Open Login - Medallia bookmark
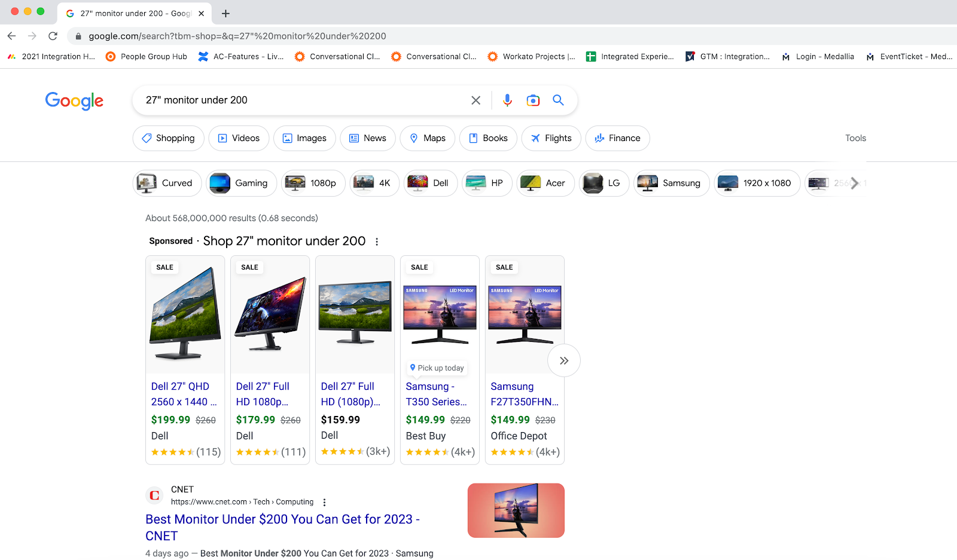This screenshot has height=560, width=957. pyautogui.click(x=818, y=56)
